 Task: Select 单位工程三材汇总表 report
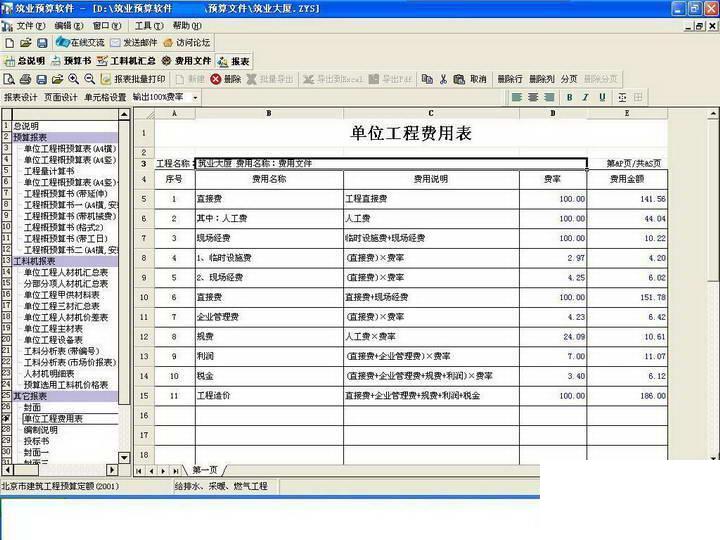pos(62,306)
